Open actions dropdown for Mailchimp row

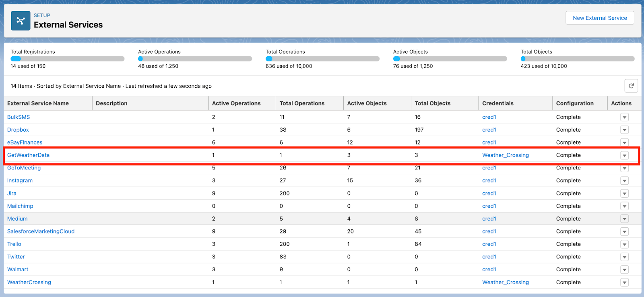(x=624, y=206)
